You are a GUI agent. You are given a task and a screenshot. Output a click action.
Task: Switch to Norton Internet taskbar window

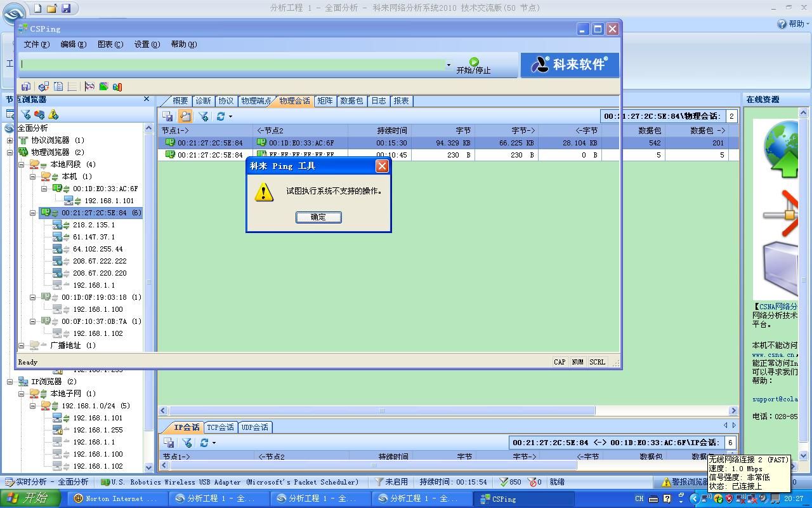coord(117,499)
